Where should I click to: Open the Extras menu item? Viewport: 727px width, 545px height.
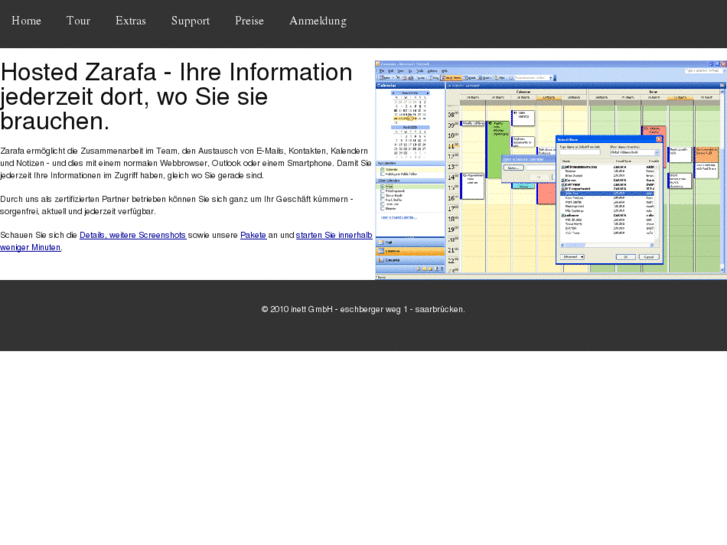[131, 21]
